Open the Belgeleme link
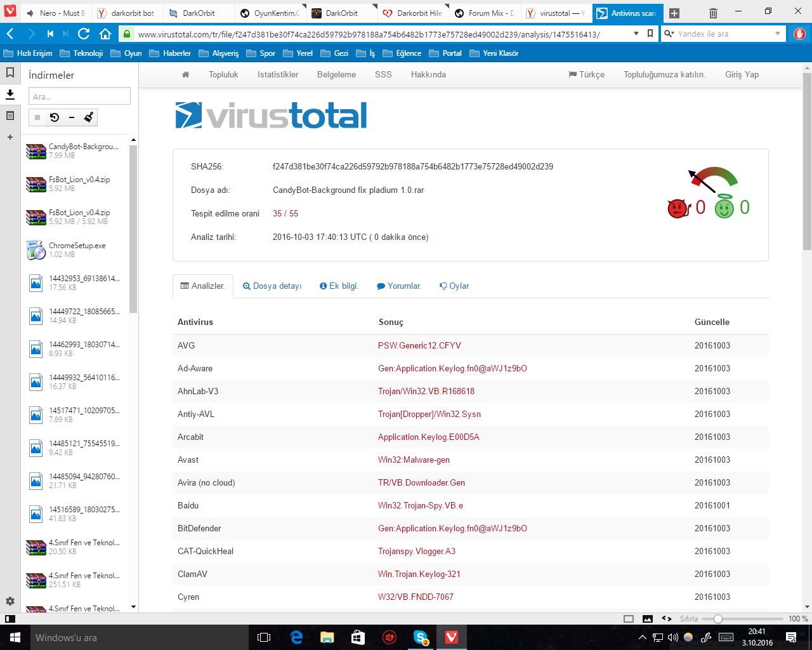 point(336,75)
